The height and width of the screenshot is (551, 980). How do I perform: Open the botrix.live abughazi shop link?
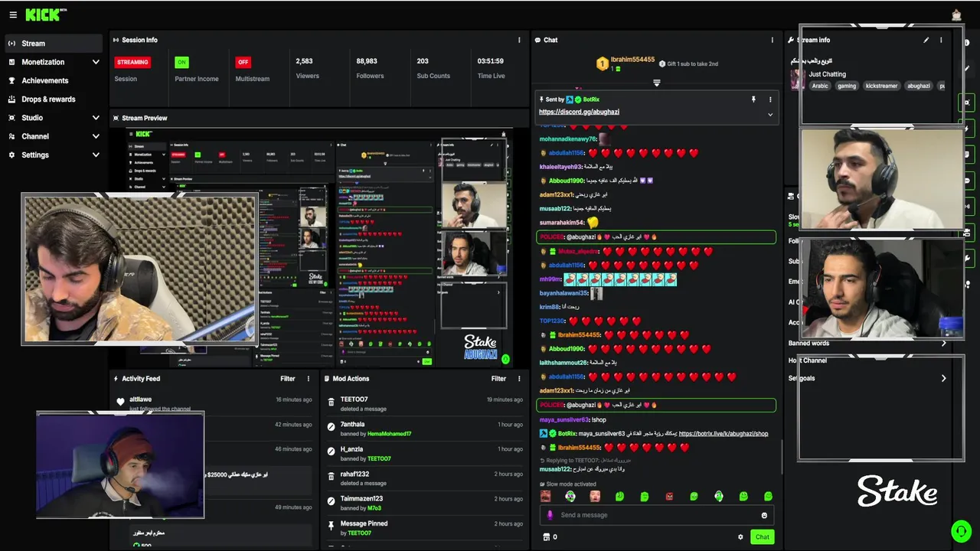pyautogui.click(x=724, y=433)
